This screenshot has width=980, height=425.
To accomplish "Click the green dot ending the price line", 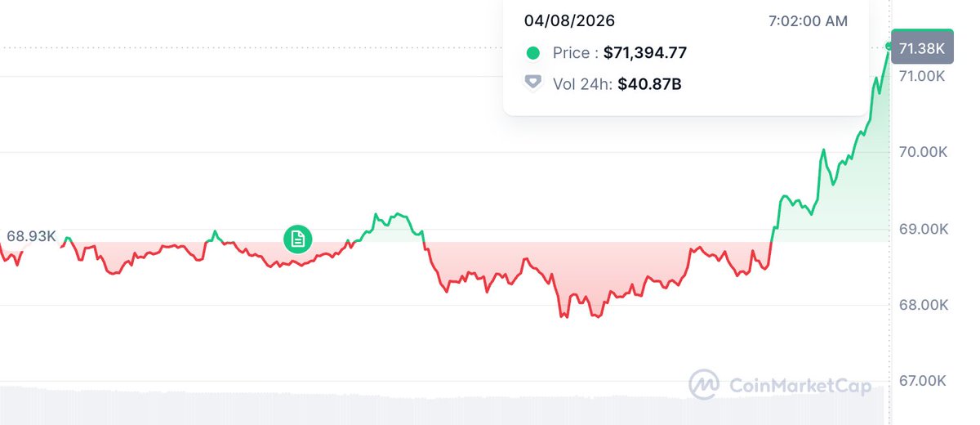I will coord(889,45).
